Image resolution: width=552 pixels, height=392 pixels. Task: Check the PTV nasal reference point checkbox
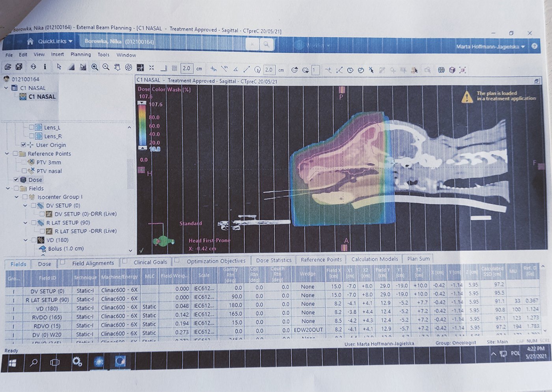click(24, 171)
